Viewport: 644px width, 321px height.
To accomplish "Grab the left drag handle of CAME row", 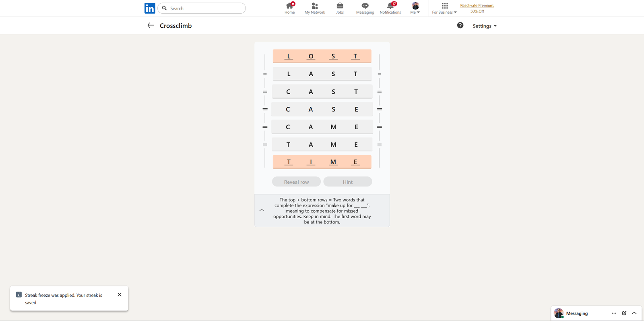I will pyautogui.click(x=265, y=127).
